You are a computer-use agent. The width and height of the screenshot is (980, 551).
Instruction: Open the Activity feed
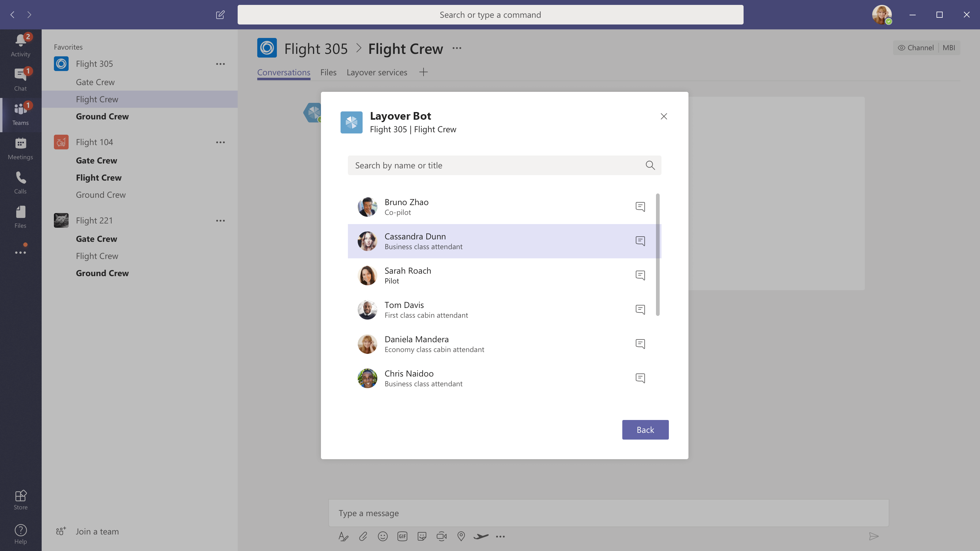click(x=21, y=46)
